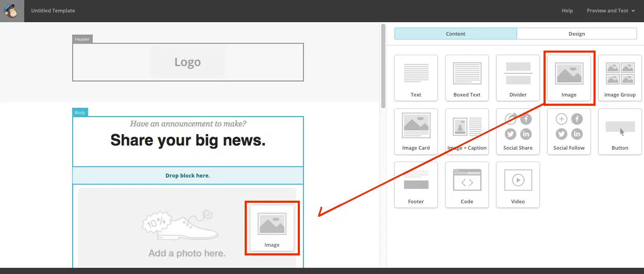
Task: Choose the Social Share block
Action: click(x=518, y=131)
